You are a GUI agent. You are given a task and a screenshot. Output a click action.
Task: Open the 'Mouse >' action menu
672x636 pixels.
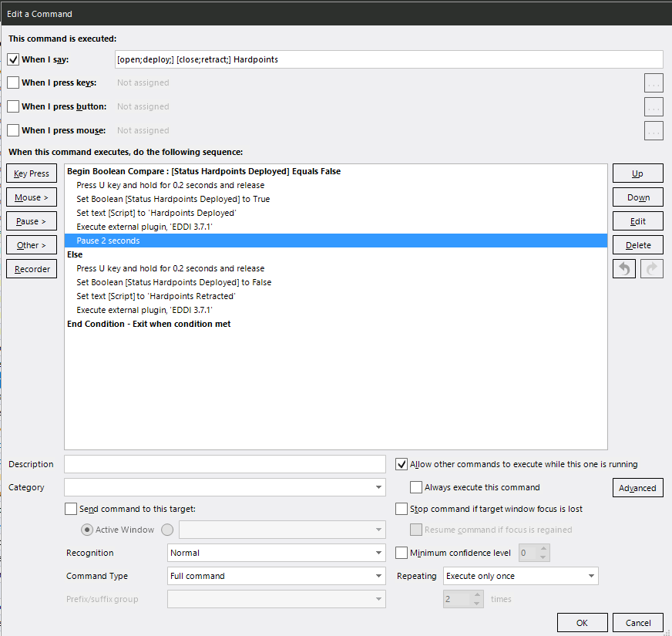(x=32, y=197)
